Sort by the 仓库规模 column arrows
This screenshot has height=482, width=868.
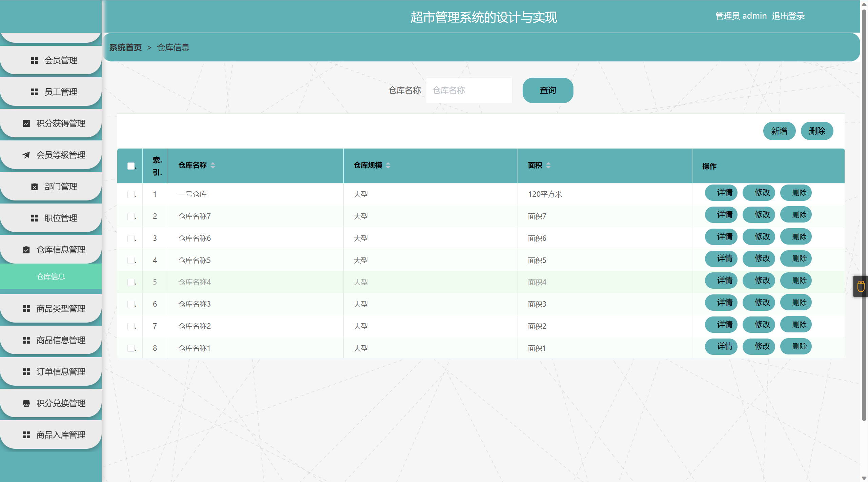(x=388, y=165)
